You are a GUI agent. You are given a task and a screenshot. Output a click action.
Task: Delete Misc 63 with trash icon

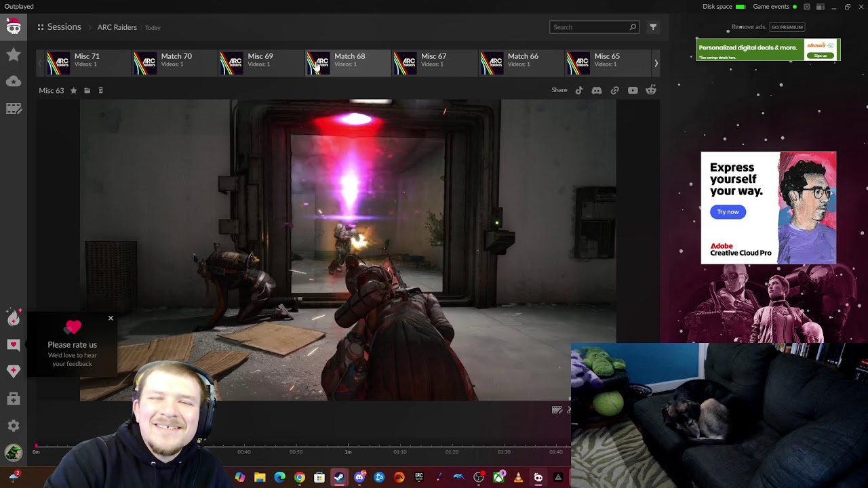pyautogui.click(x=100, y=90)
